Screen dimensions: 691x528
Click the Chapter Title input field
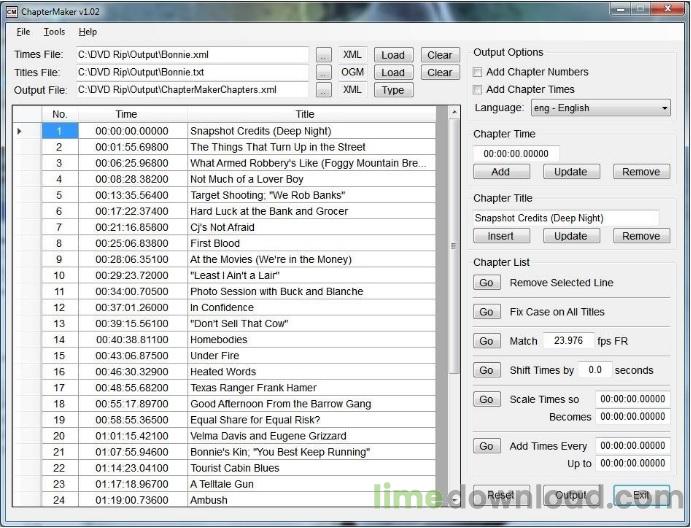[x=566, y=218]
